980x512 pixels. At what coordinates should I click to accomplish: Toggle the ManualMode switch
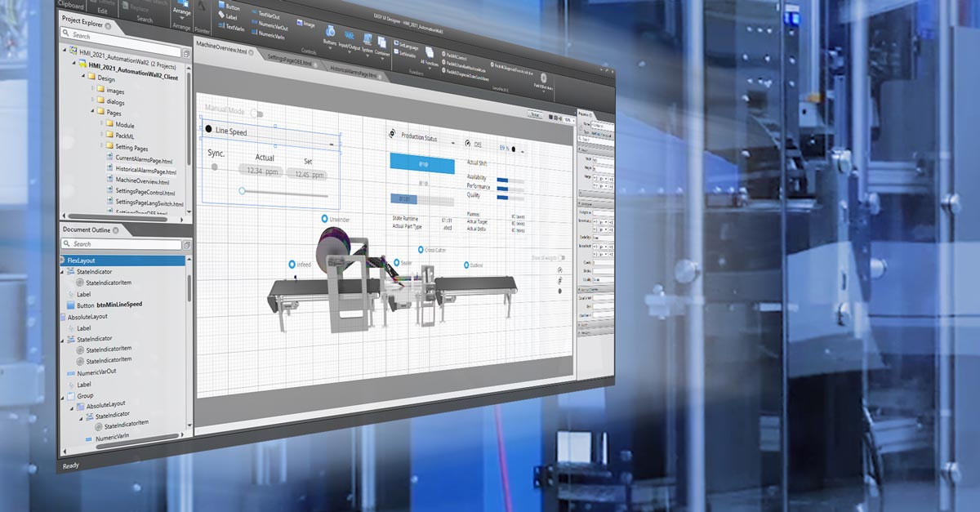click(256, 113)
